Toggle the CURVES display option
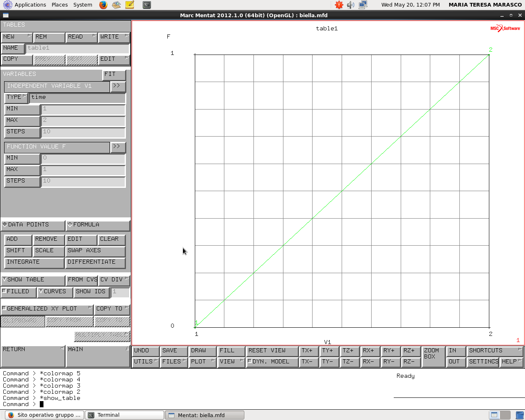Screen dimensions: 525x420 [55, 292]
